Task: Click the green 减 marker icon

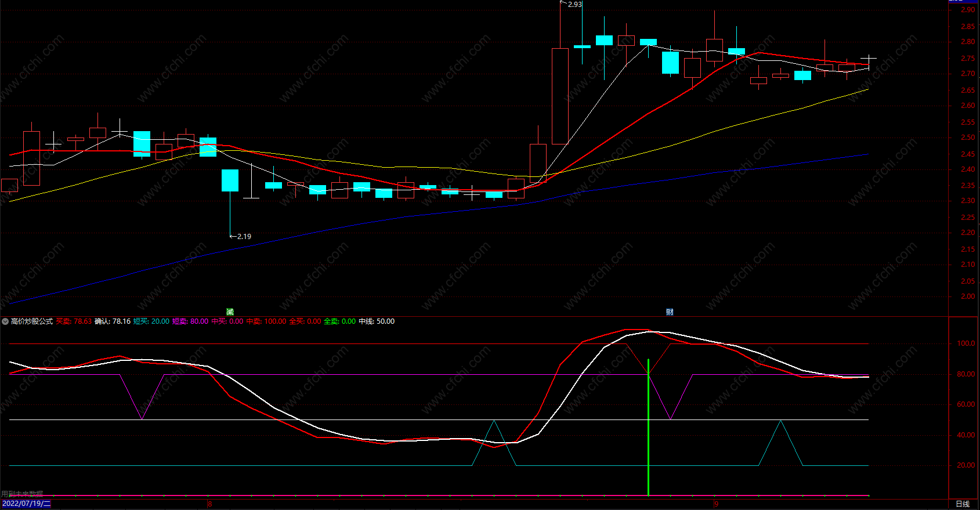Action: click(230, 312)
